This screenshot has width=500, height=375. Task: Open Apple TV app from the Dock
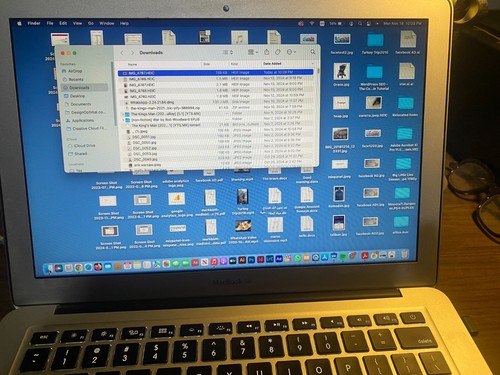pyautogui.click(x=232, y=261)
